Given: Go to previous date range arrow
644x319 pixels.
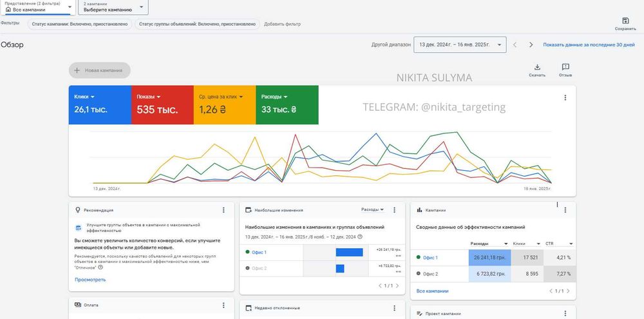Looking at the screenshot, I should [515, 45].
